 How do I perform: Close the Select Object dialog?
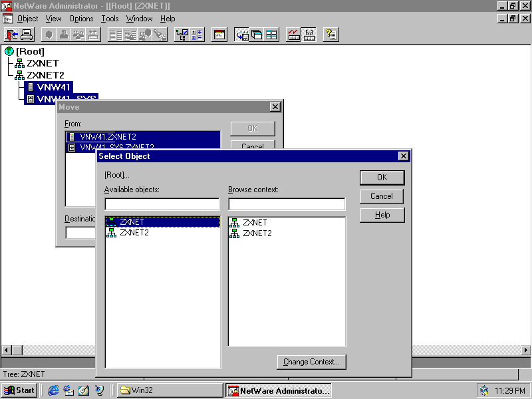[x=403, y=156]
